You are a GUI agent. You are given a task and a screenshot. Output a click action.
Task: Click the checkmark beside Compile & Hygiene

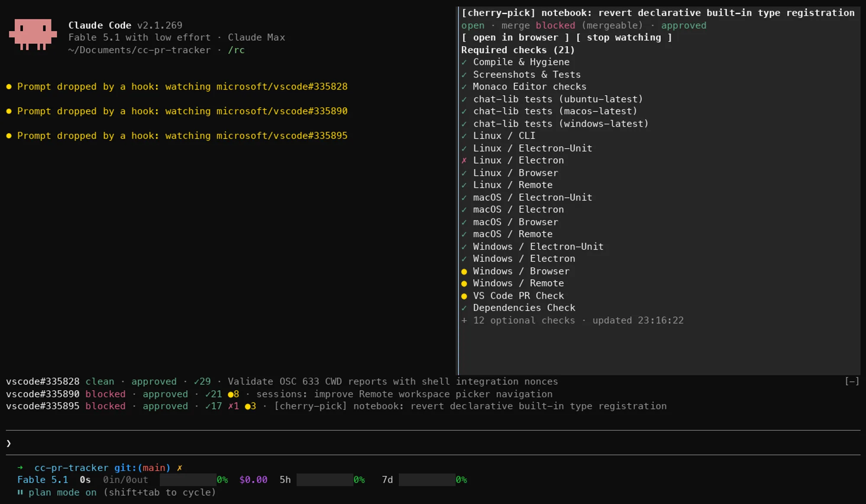pyautogui.click(x=464, y=62)
